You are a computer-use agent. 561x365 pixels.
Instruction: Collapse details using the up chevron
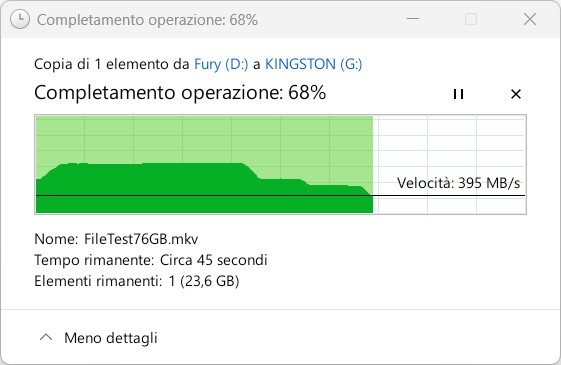[x=46, y=337]
